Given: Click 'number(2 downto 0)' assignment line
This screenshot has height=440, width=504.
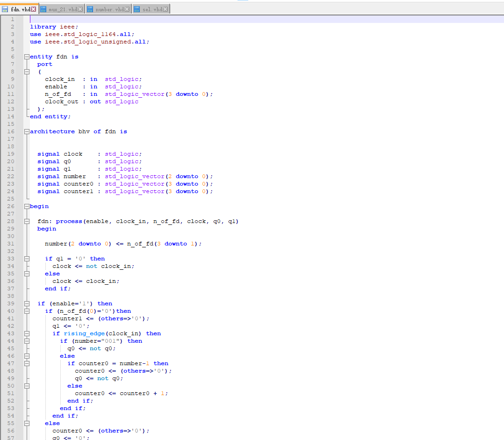Looking at the screenshot, I should [x=123, y=244].
